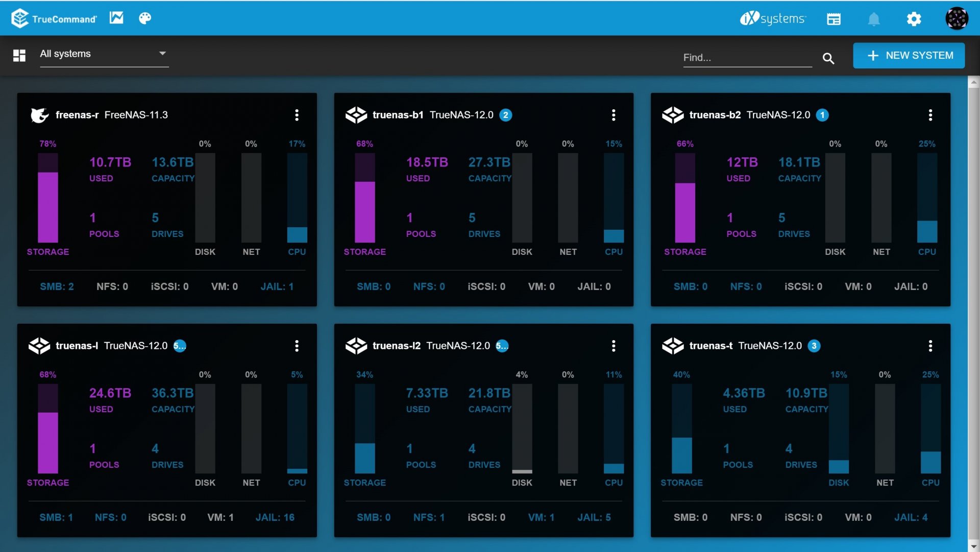
Task: Click truenas-l JAIL: 16 label
Action: [275, 517]
